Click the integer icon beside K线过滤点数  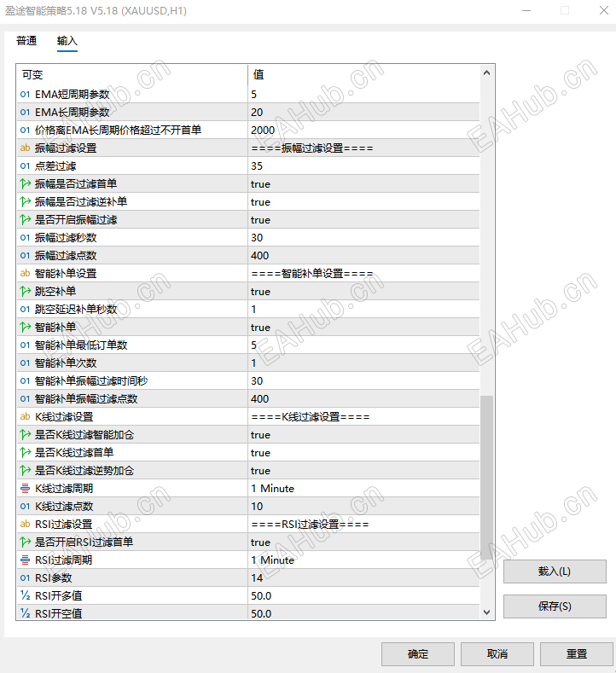pos(25,507)
